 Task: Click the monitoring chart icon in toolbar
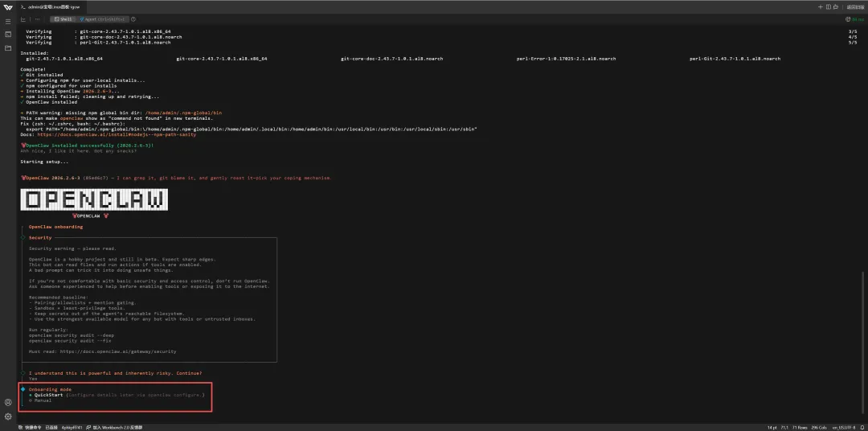tap(23, 19)
